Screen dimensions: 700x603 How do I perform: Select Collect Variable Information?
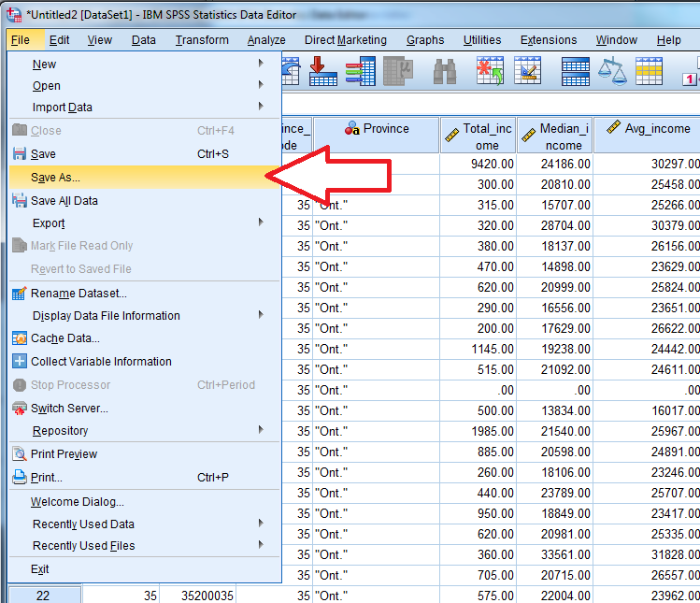click(145, 361)
